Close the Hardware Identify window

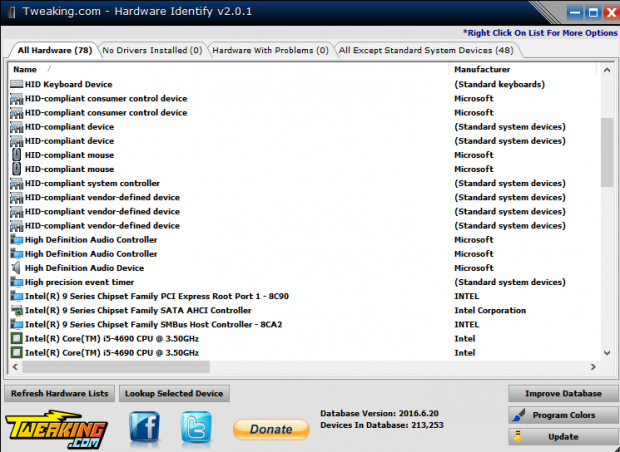(611, 13)
